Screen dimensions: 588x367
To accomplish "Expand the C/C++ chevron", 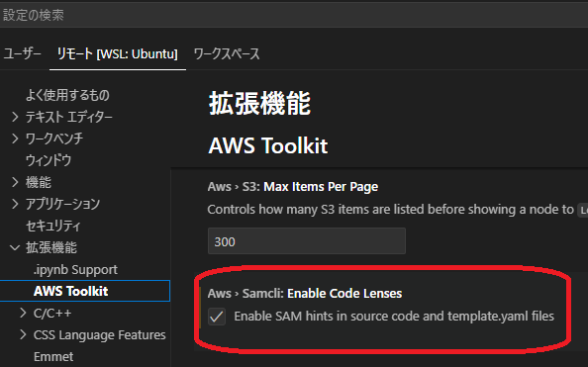I will point(23,313).
